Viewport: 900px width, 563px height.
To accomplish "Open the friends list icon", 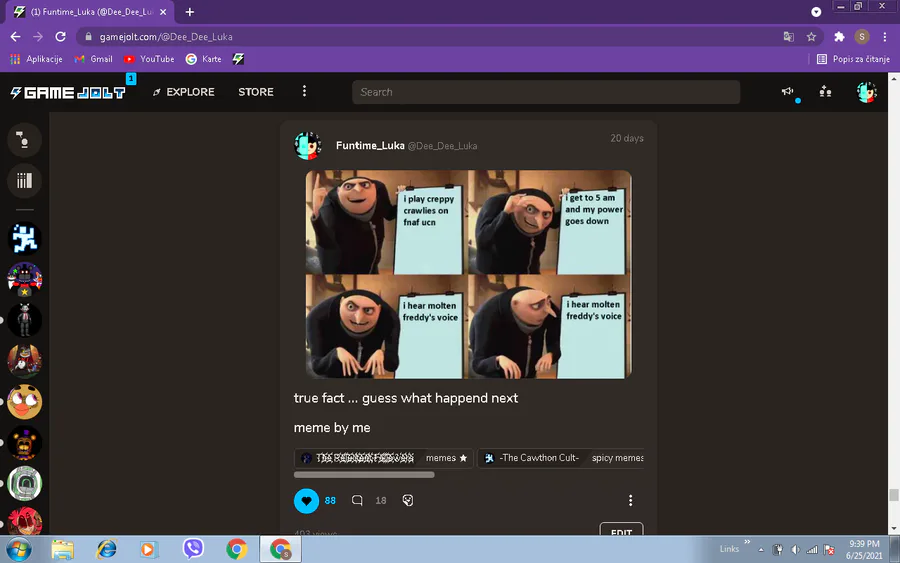I will (x=825, y=91).
